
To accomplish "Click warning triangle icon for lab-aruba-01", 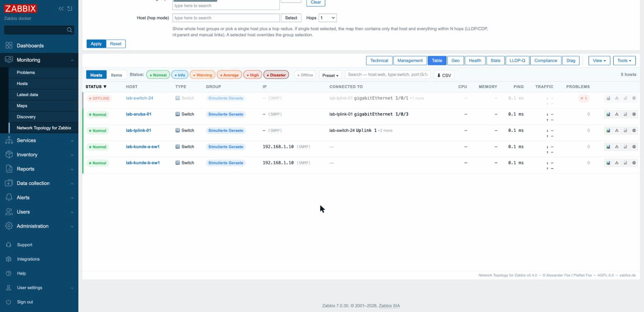I will coord(617,114).
